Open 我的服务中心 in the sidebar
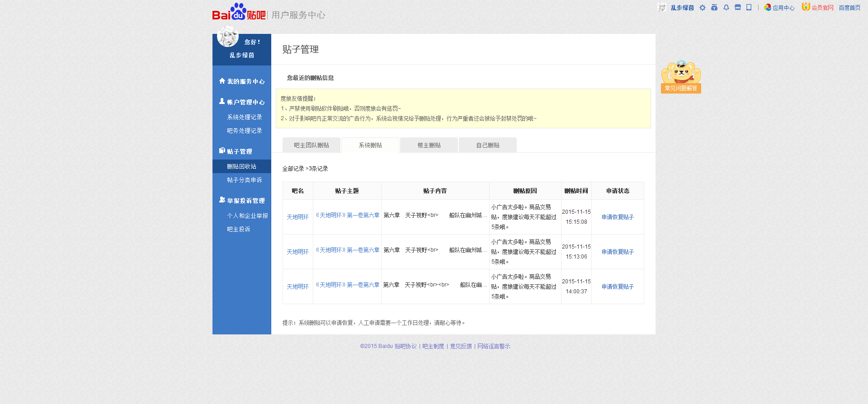Viewport: 868px width, 404px height. pos(245,82)
